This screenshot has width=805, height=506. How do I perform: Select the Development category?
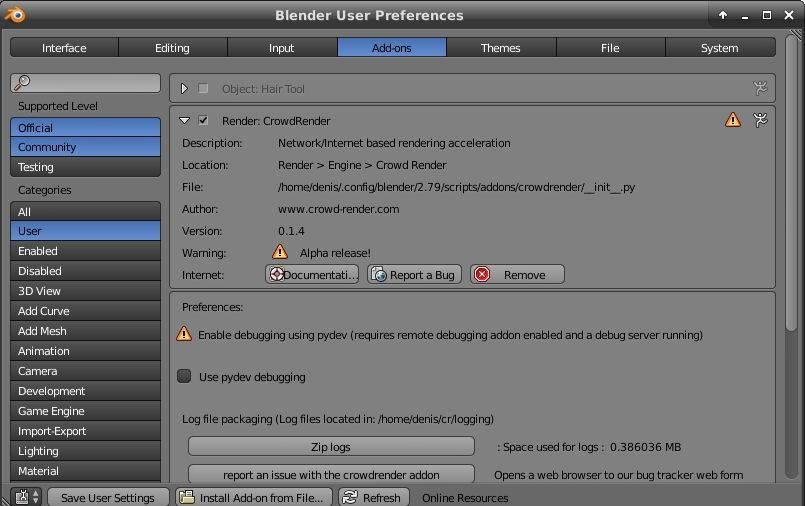85,391
